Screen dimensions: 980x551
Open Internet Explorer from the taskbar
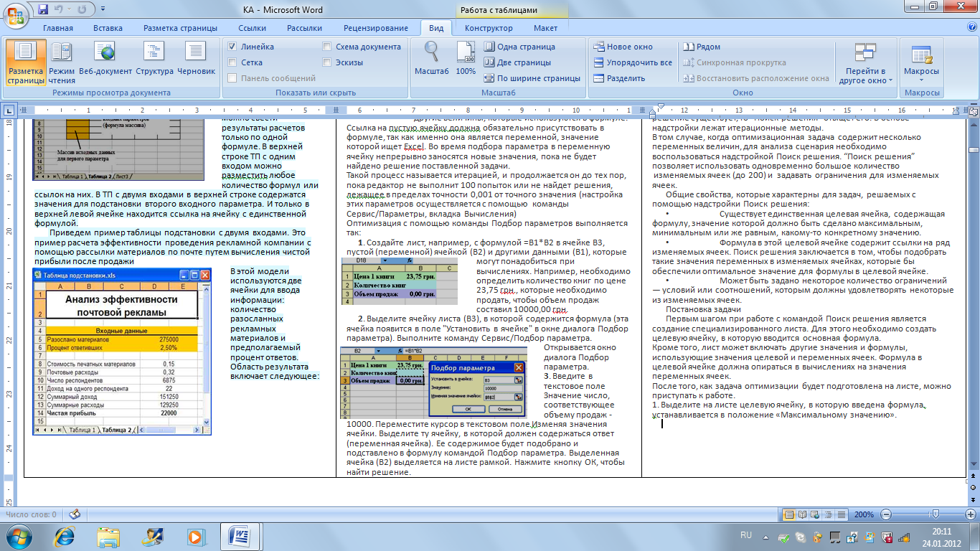tap(65, 536)
